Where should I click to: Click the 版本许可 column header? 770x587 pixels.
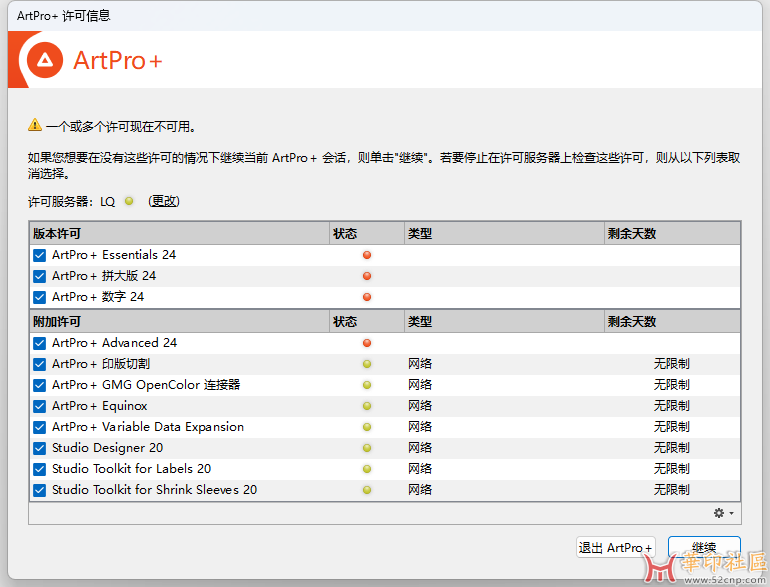click(180, 233)
